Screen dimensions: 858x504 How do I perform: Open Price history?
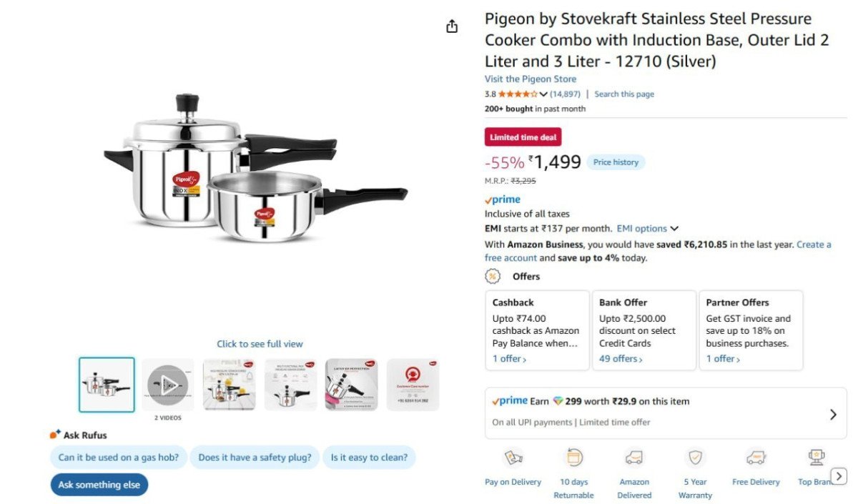(x=616, y=162)
